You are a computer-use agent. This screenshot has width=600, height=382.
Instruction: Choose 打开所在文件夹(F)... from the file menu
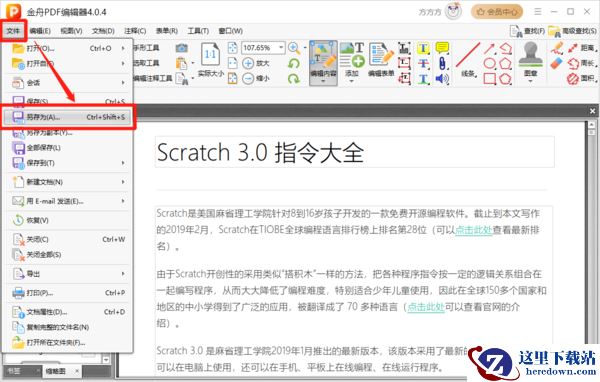point(68,343)
